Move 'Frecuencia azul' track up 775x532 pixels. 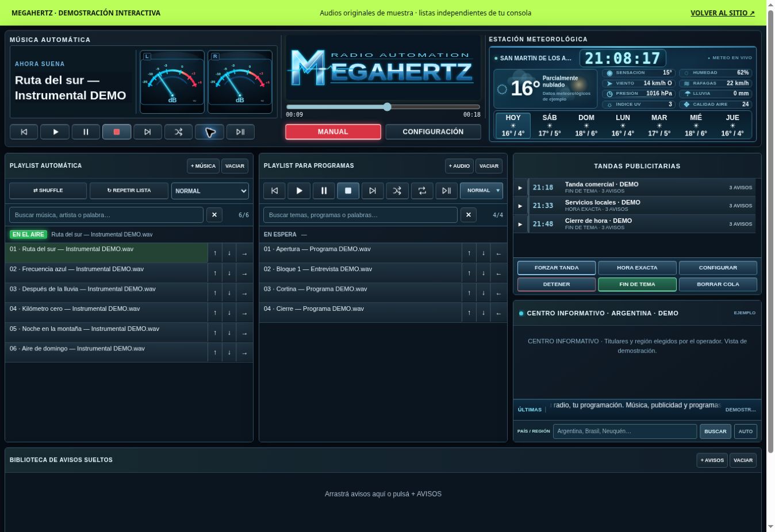click(215, 273)
